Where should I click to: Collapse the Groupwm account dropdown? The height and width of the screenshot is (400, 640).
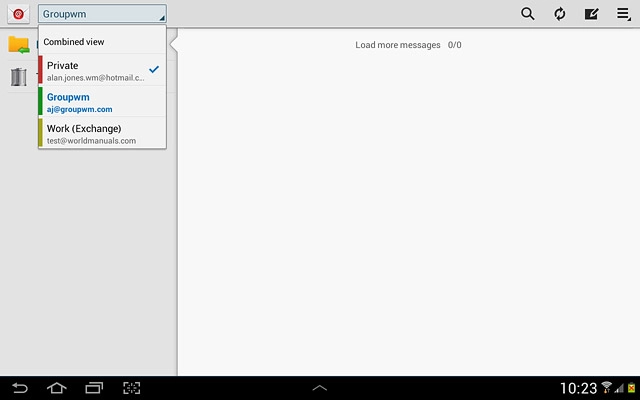pyautogui.click(x=102, y=14)
